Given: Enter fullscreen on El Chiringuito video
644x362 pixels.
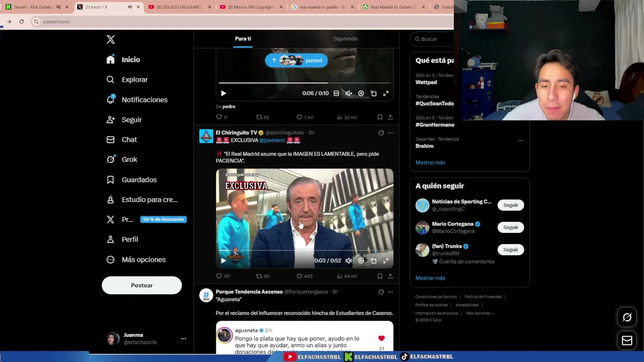Looking at the screenshot, I should point(386,261).
